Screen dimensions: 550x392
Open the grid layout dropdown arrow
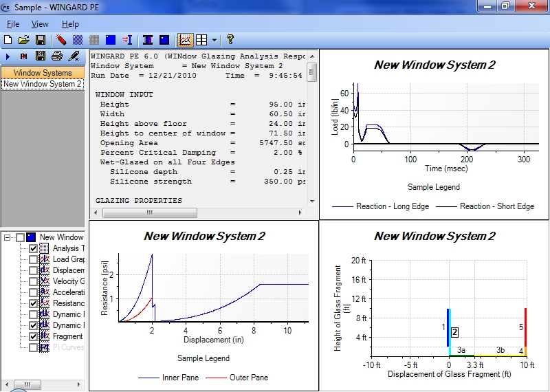point(214,40)
